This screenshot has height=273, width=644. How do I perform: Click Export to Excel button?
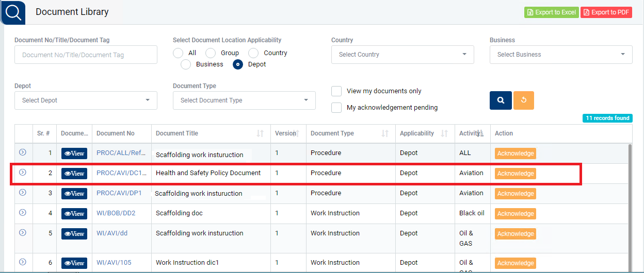552,12
